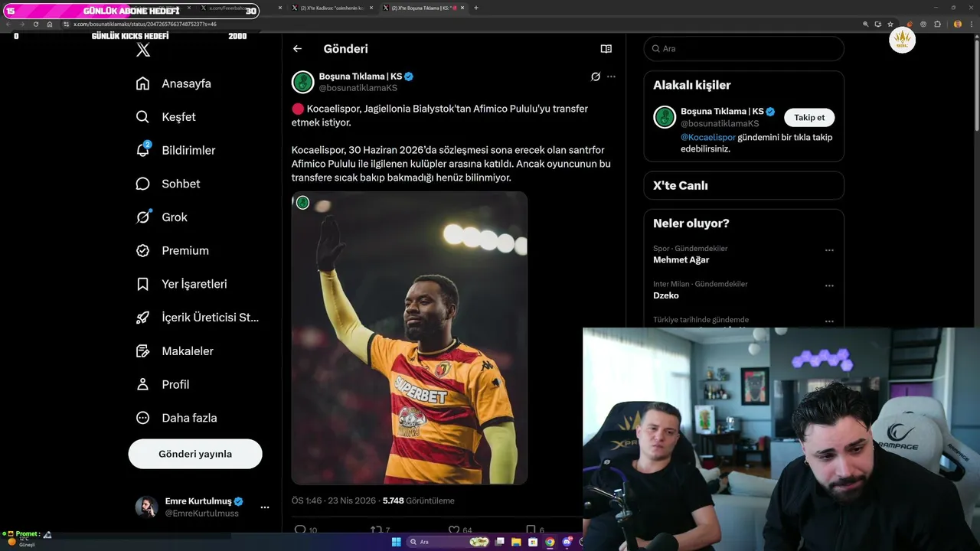Repost the post via retweet icon
This screenshot has width=980, height=551.
coord(375,530)
